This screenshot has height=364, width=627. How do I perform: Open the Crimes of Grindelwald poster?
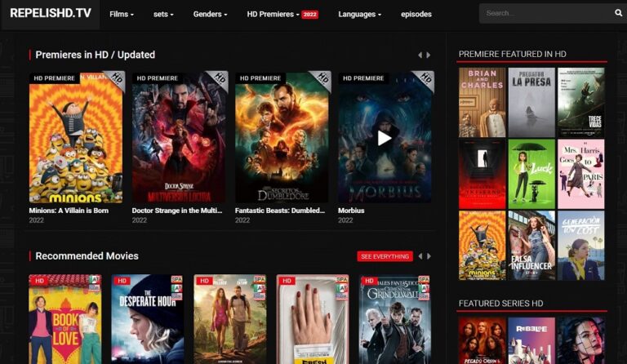pos(395,319)
